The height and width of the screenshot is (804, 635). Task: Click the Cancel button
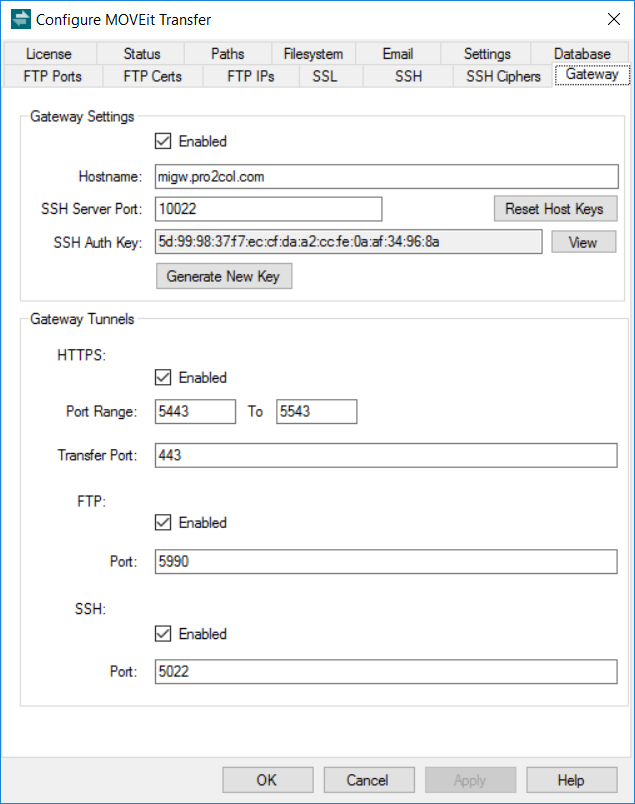(x=369, y=780)
